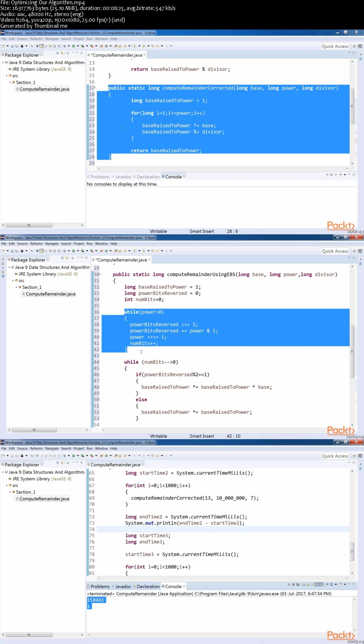Click editor vertical scrollbar thumb in the 00:05:14 frame
The width and height of the screenshot is (364, 644).
pyautogui.click(x=352, y=552)
